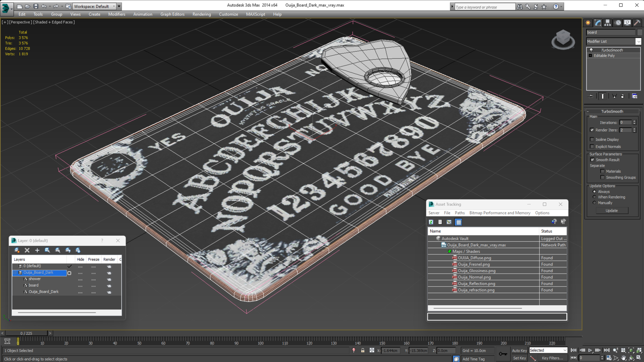The image size is (644, 362).
Task: Open the Edit menu
Action: [22, 14]
